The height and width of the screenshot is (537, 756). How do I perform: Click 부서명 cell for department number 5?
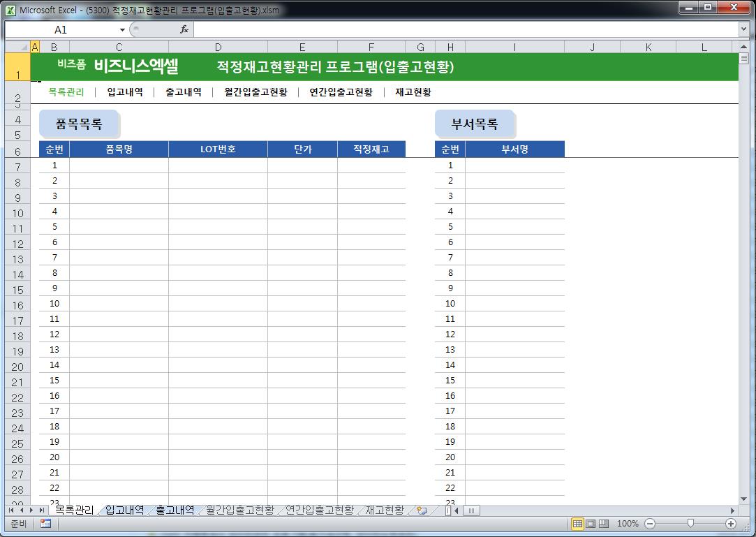point(514,227)
